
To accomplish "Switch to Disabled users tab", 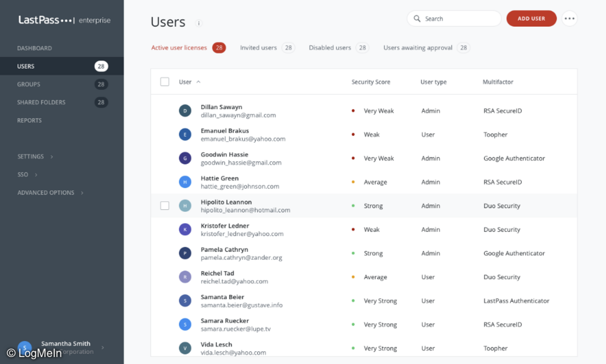I will 330,48.
